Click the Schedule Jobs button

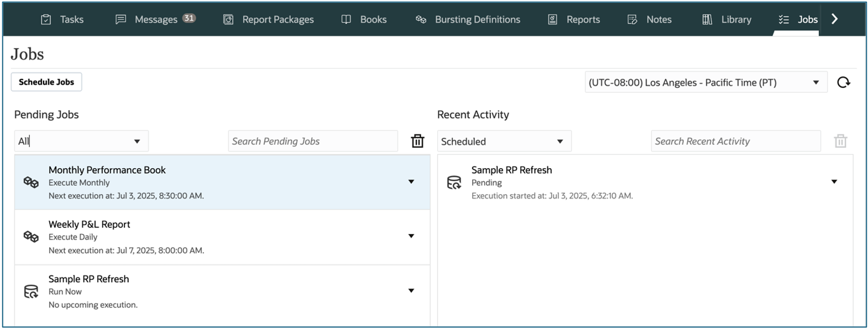(46, 82)
